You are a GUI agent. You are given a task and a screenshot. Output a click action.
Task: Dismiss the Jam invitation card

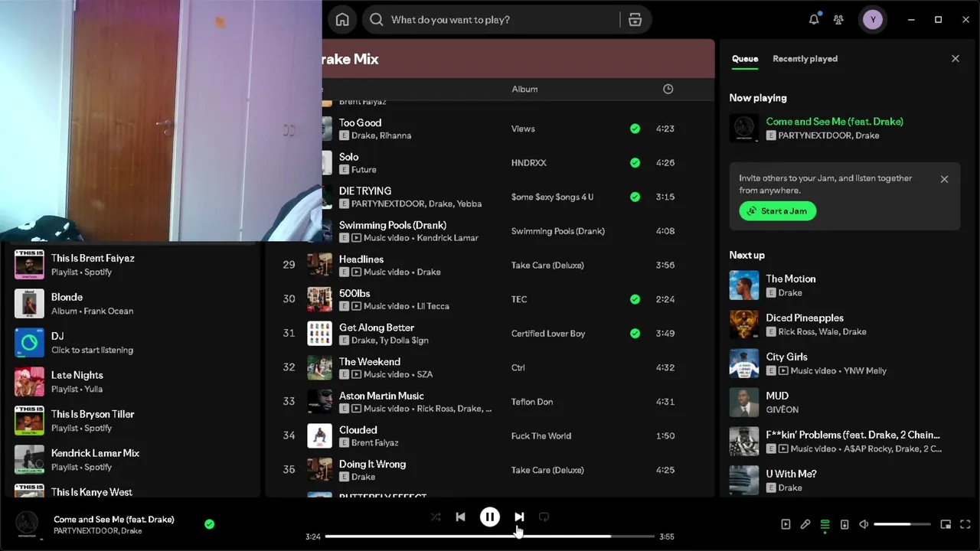pyautogui.click(x=944, y=179)
